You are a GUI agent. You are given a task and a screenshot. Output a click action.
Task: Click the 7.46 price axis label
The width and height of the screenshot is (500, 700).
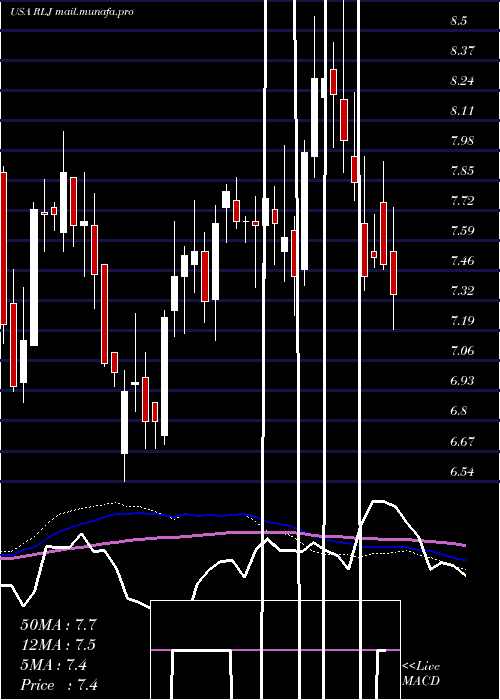click(462, 261)
